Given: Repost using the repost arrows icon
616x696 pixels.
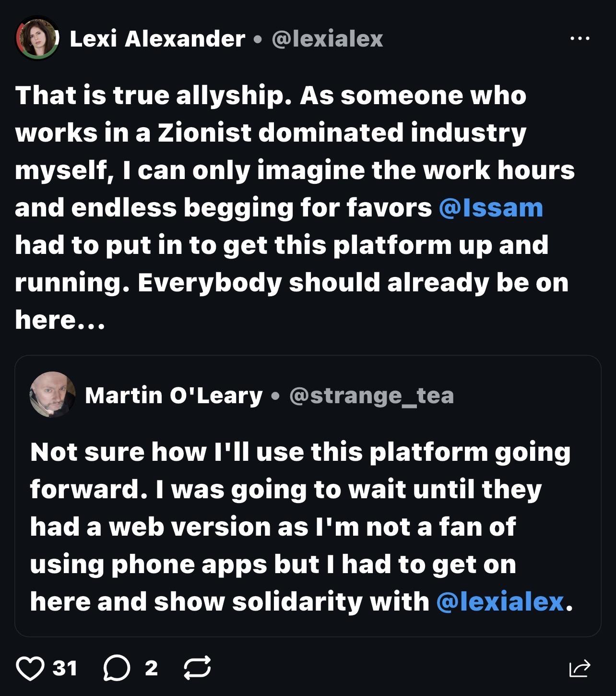Looking at the screenshot, I should [197, 668].
